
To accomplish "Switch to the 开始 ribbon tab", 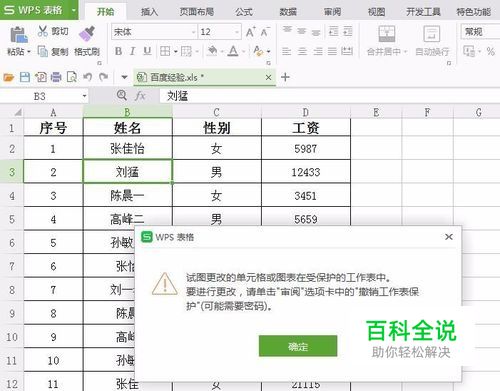I will click(105, 12).
